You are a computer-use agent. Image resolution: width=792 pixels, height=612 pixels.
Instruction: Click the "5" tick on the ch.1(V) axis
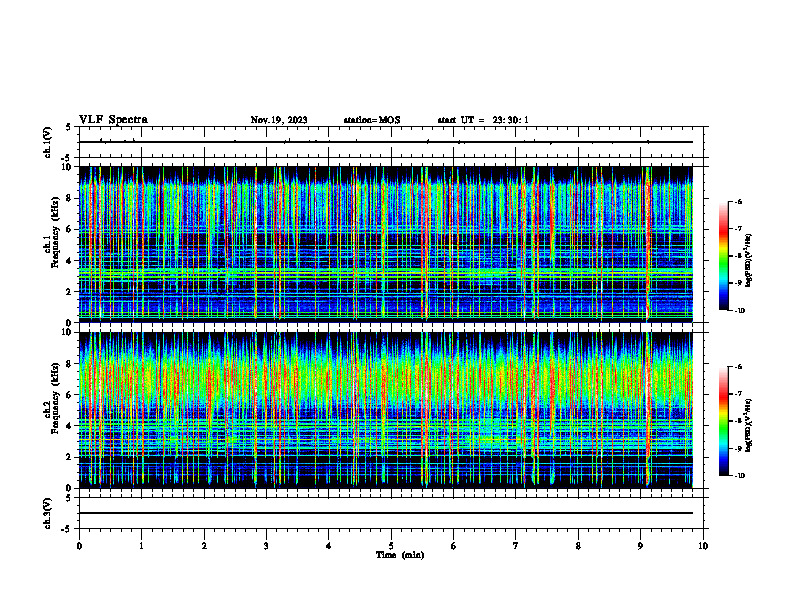(x=69, y=127)
